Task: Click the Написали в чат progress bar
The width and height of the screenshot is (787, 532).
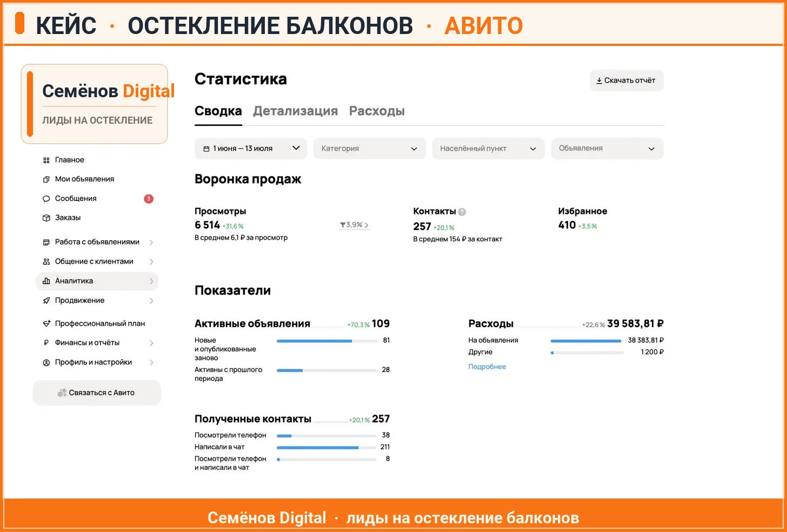Action: pyautogui.click(x=327, y=447)
